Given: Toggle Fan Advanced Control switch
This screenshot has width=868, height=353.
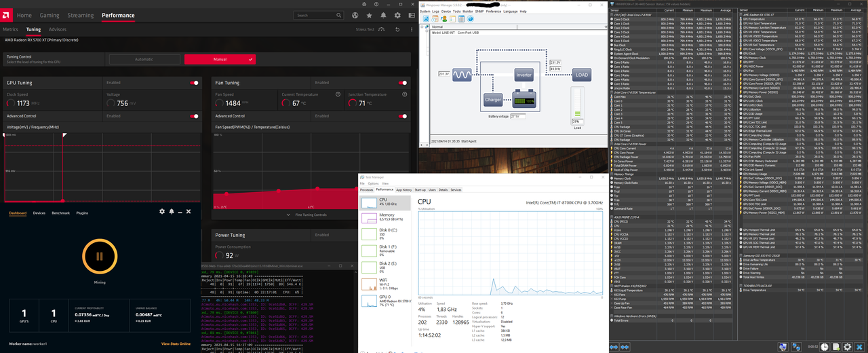Looking at the screenshot, I should [x=403, y=116].
